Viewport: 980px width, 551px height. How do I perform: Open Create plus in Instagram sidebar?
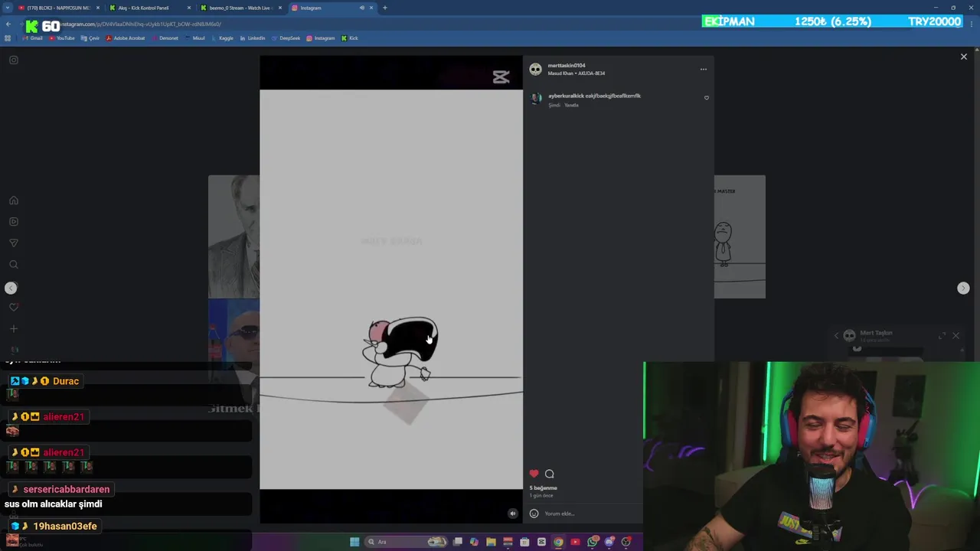point(14,329)
